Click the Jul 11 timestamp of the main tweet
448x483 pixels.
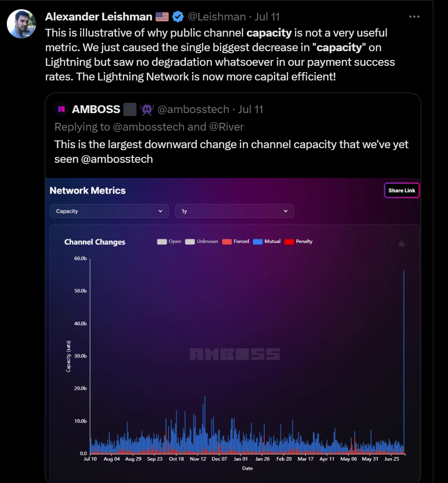268,17
